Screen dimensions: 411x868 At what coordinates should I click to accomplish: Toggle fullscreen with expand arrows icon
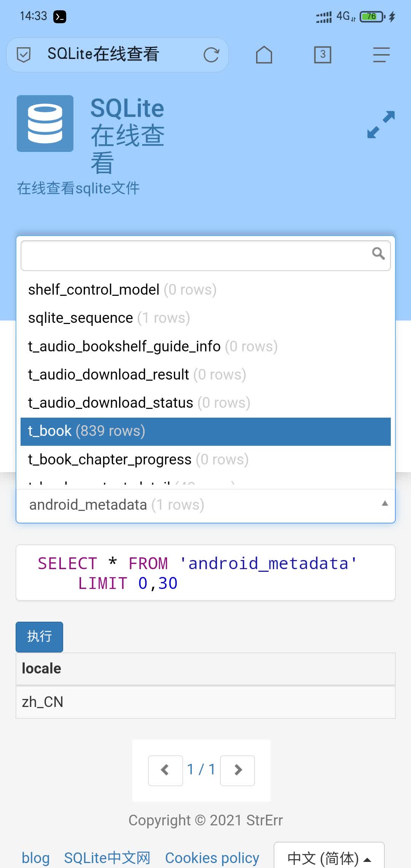click(381, 124)
